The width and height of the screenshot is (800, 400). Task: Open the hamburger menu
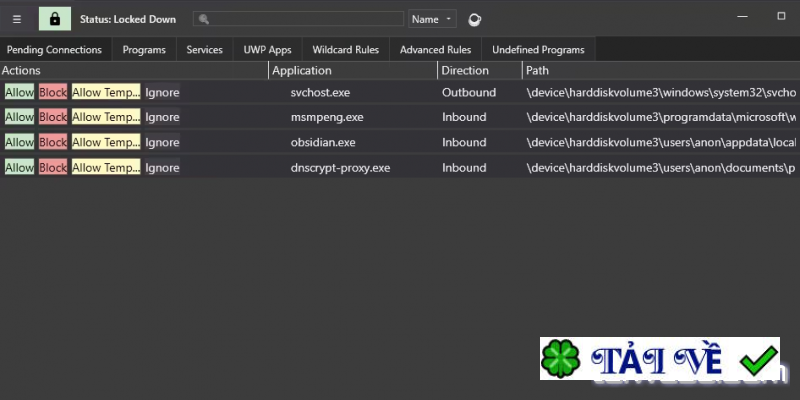point(17,19)
